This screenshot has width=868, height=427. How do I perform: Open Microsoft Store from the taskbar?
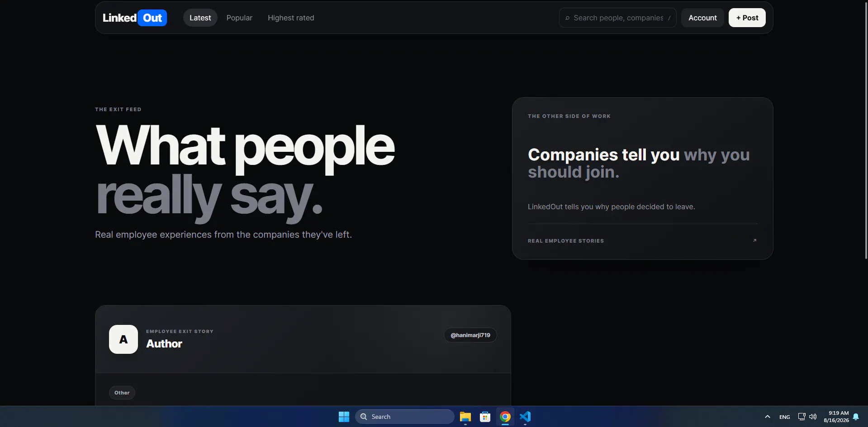(485, 417)
